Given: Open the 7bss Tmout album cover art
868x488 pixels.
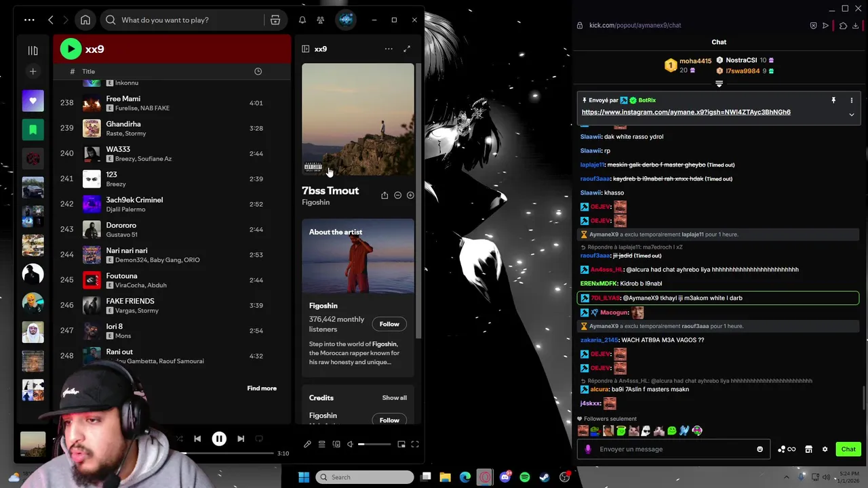Looking at the screenshot, I should (x=358, y=120).
